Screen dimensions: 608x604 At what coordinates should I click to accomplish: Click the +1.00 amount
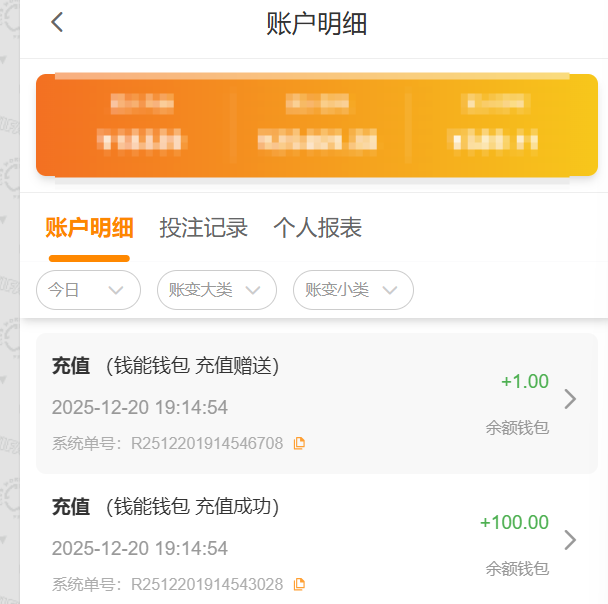[525, 381]
